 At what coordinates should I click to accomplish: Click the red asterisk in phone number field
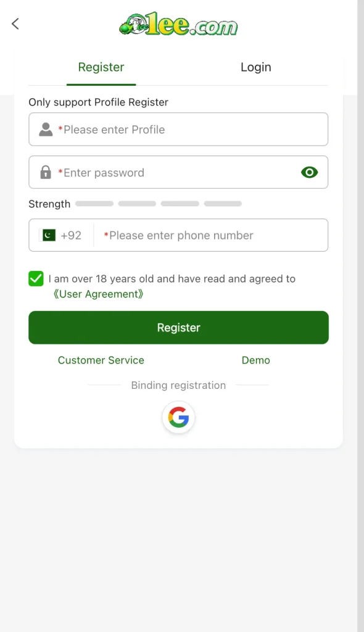(105, 235)
